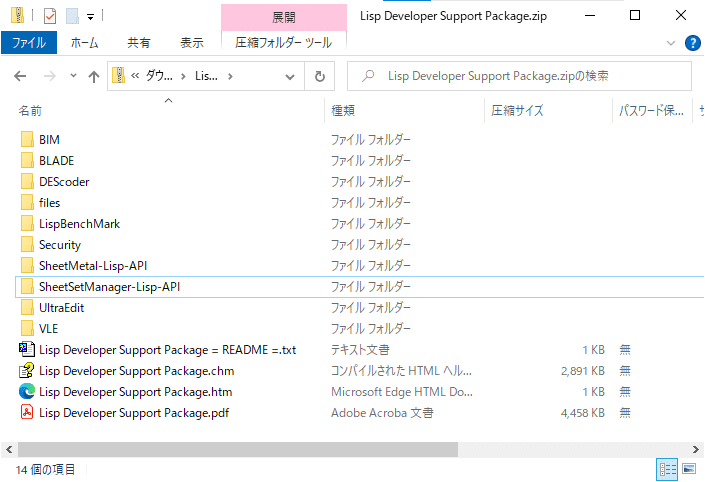Click the zip icon in the address bar

pyautogui.click(x=118, y=75)
